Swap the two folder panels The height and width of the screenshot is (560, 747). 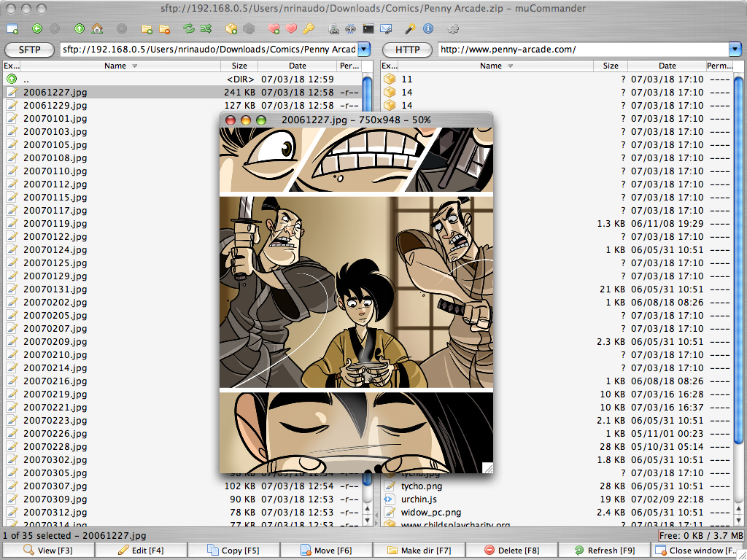pos(189,29)
